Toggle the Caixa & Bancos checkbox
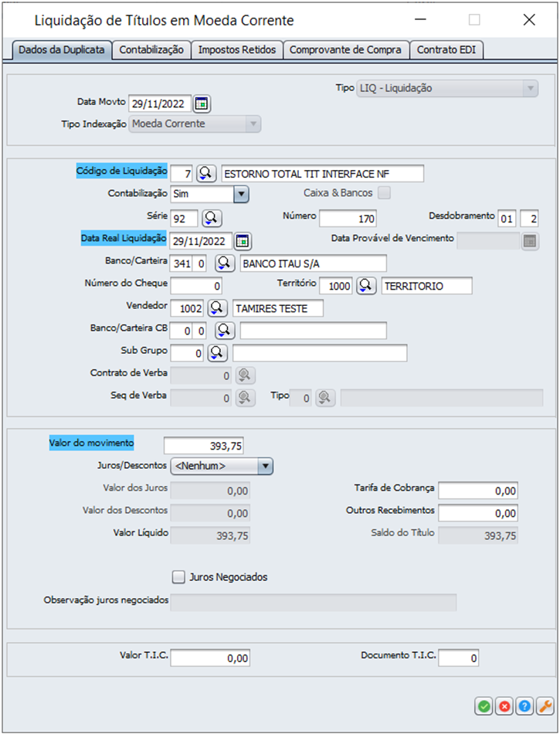 pos(384,193)
